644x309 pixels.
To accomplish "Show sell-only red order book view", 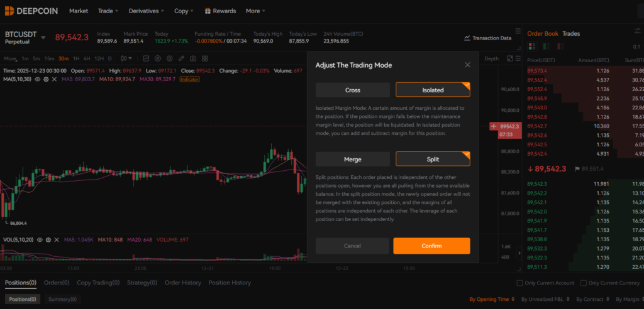I will [560, 46].
